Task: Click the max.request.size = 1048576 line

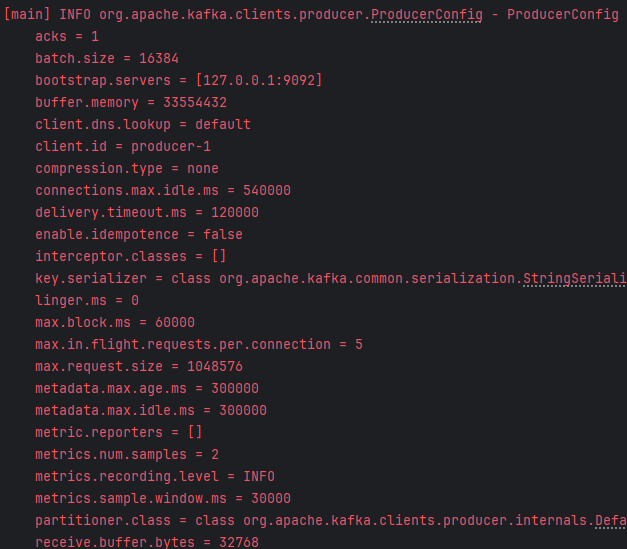Action: [x=139, y=367]
